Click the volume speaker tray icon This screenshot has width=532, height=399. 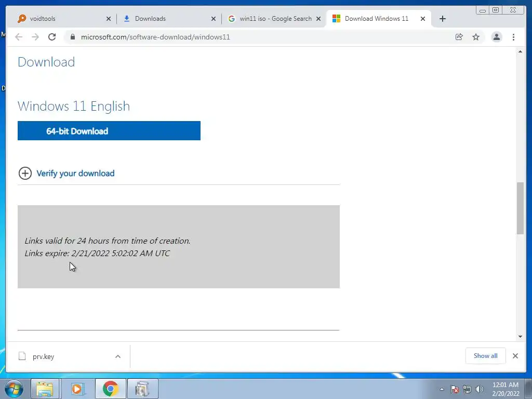point(480,389)
